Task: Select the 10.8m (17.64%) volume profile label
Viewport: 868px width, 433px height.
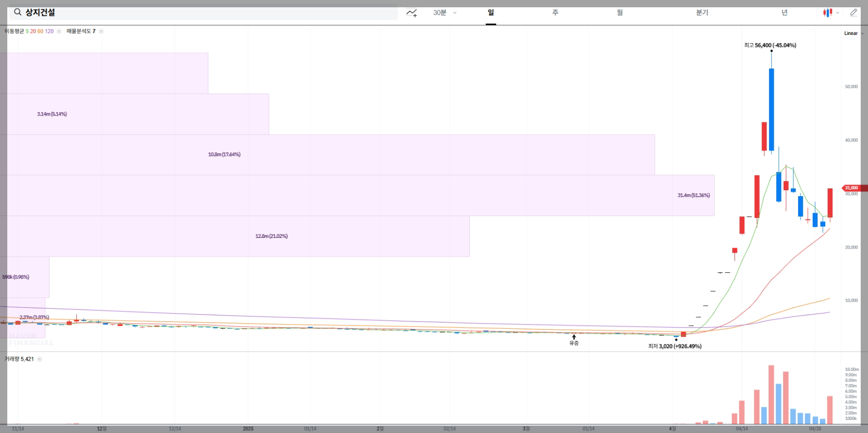Action: tap(224, 154)
